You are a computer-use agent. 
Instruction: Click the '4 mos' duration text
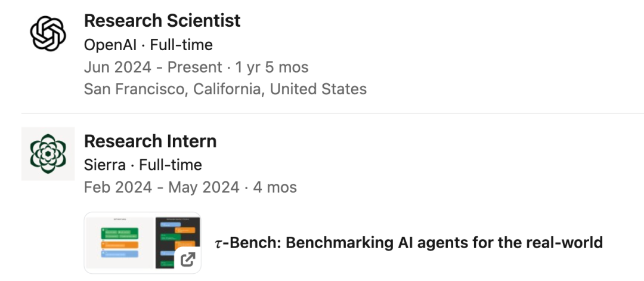coord(275,187)
